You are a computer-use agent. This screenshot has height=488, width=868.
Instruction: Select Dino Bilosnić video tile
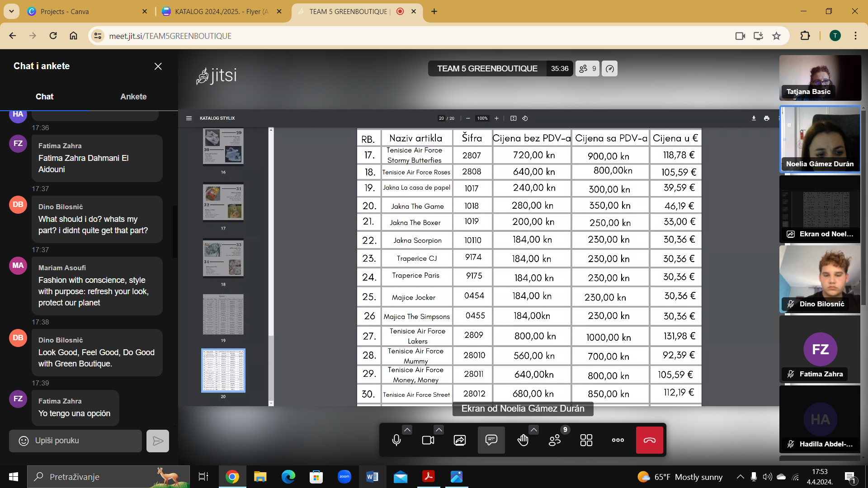coord(820,279)
